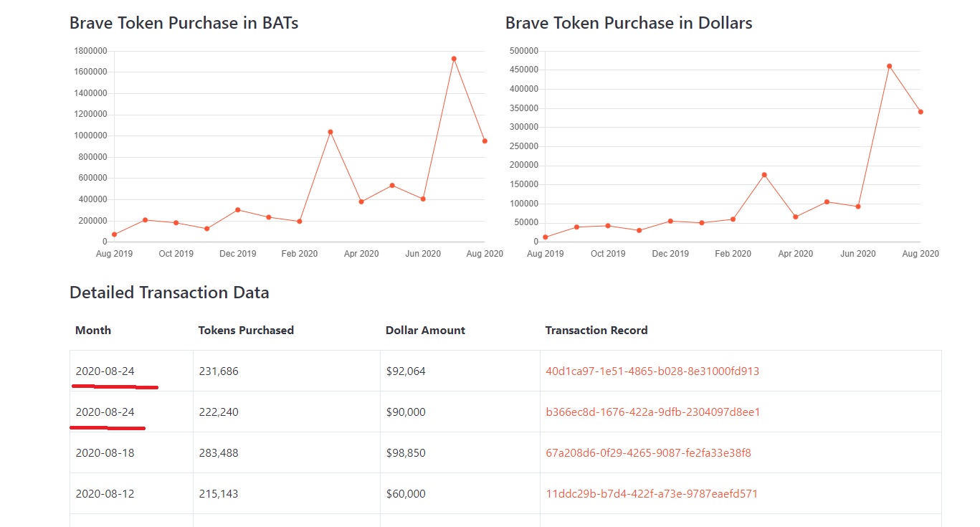Click the Month column header
This screenshot has width=980, height=527.
93,331
